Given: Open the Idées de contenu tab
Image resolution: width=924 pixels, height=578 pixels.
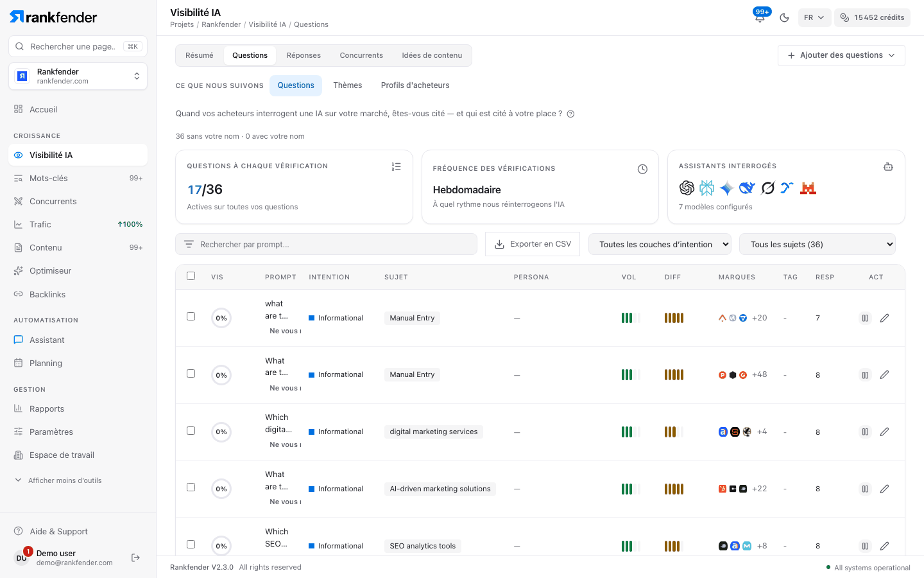Looking at the screenshot, I should (x=432, y=55).
